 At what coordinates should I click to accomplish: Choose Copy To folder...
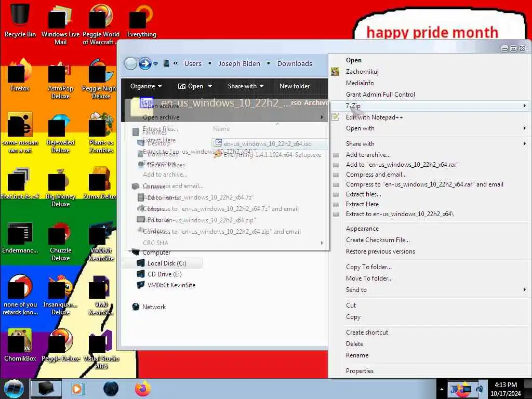(x=369, y=267)
